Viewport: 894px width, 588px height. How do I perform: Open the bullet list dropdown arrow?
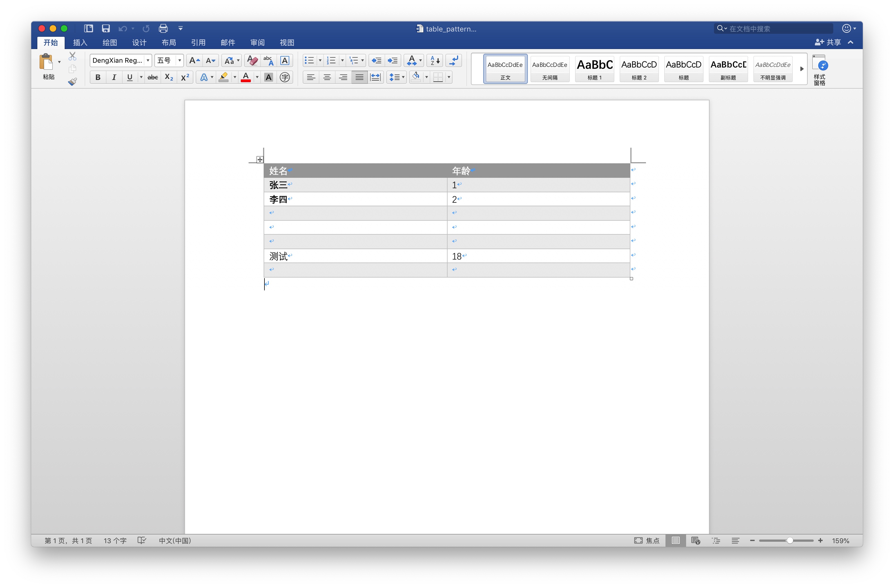[x=320, y=60]
